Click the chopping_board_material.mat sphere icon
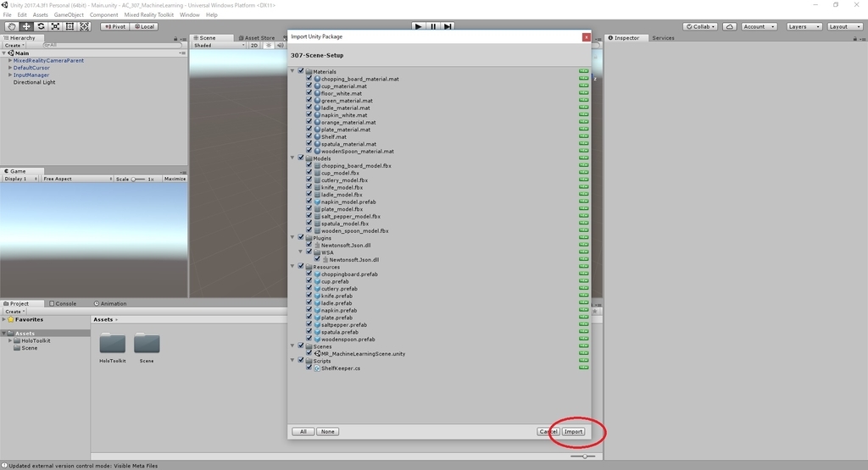Image resolution: width=868 pixels, height=470 pixels. [x=318, y=79]
